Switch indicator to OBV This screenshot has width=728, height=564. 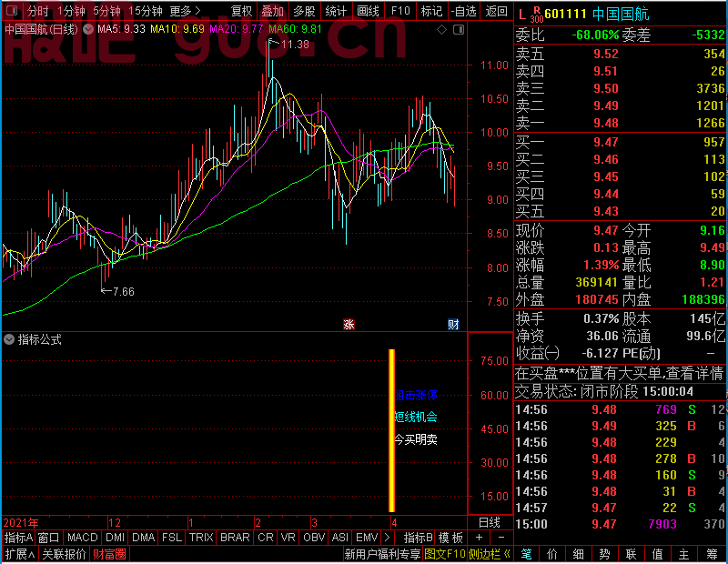click(x=314, y=538)
